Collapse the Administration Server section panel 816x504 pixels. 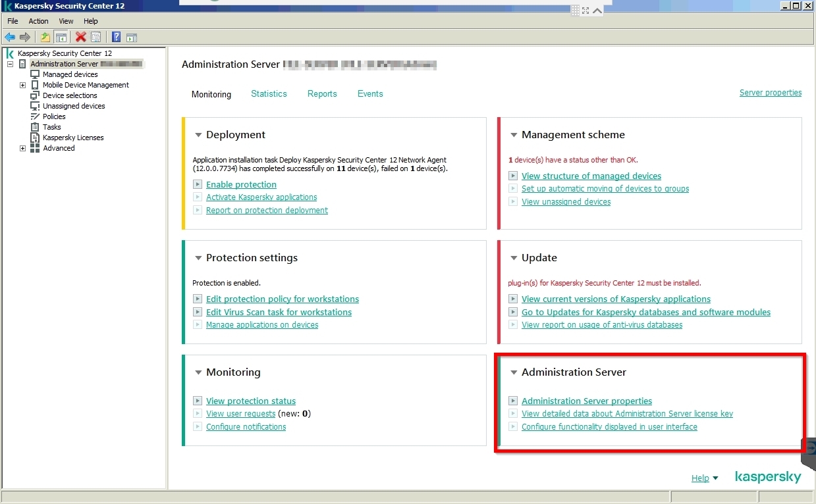point(514,372)
